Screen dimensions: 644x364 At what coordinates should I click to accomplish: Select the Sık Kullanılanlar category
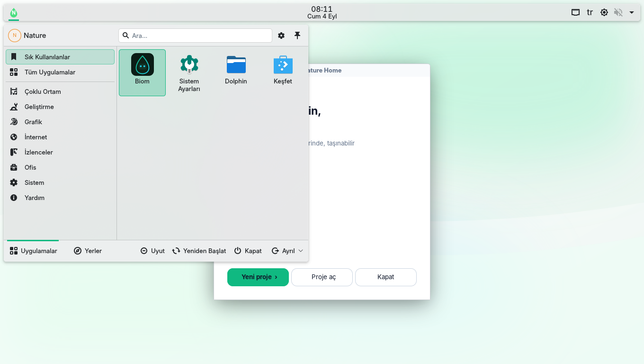[60, 57]
